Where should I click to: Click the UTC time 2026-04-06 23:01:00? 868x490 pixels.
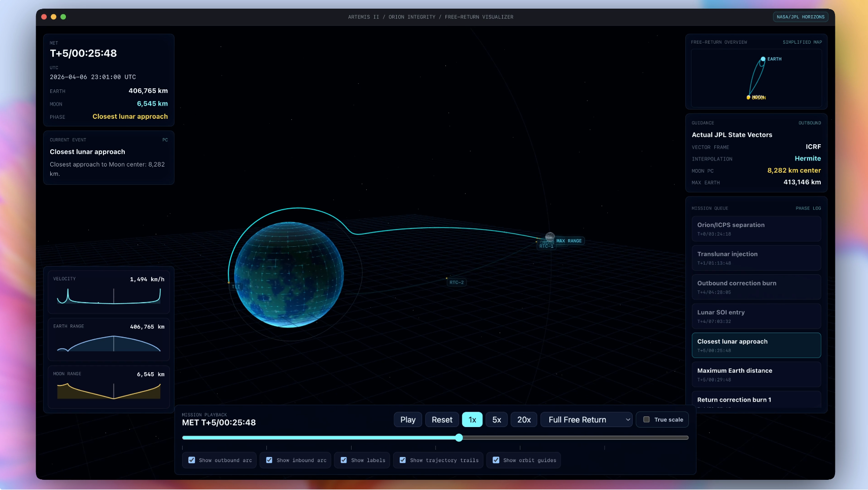[x=93, y=77]
